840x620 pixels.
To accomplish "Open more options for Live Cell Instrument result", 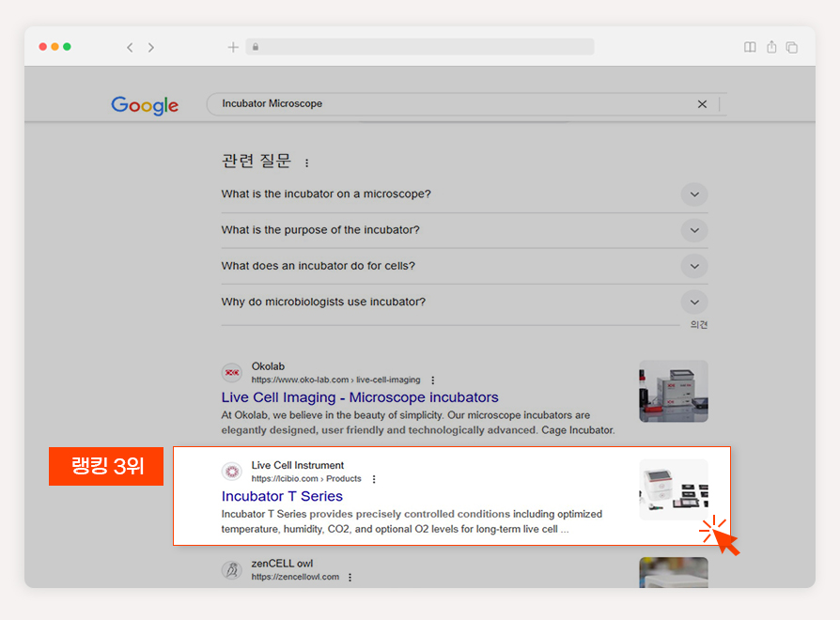I will click(374, 479).
